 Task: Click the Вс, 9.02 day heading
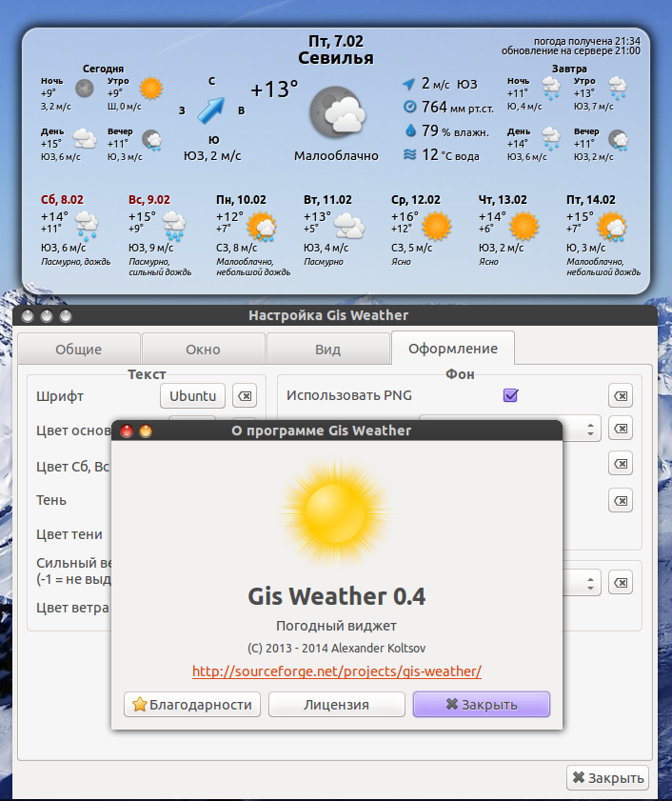pos(149,199)
